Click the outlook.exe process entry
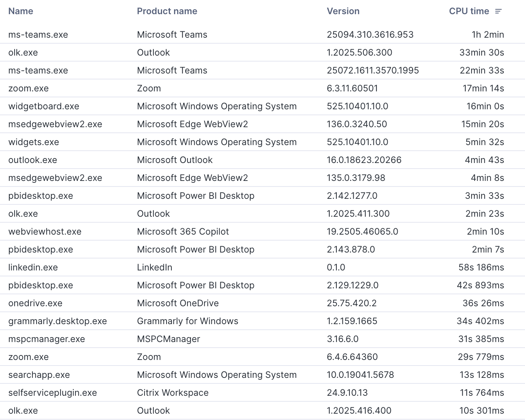 pos(33,160)
